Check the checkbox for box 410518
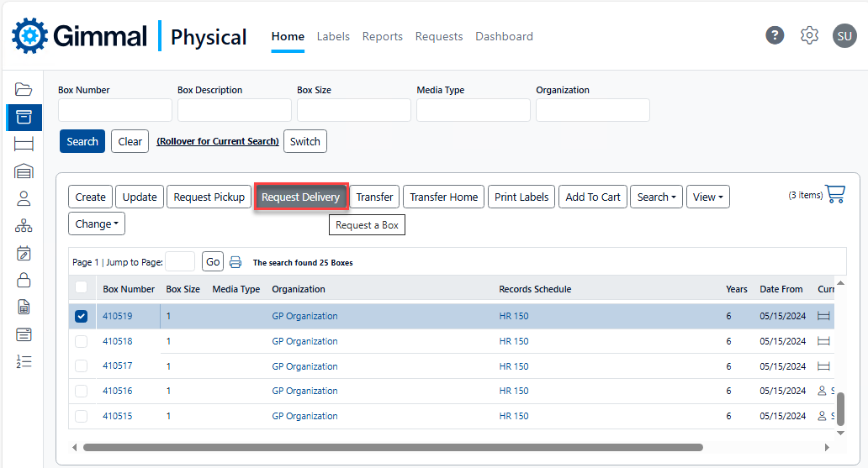The height and width of the screenshot is (468, 868). click(x=82, y=342)
